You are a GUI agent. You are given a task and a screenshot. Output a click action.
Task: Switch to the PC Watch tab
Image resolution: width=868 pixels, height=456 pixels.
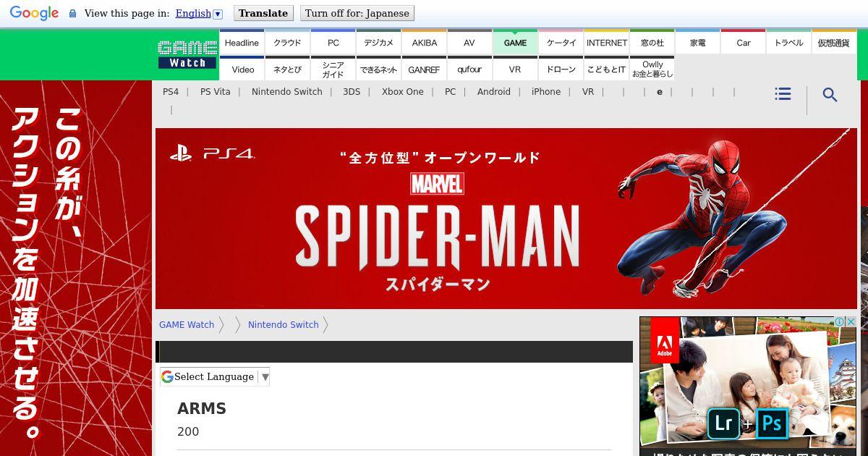[x=333, y=43]
